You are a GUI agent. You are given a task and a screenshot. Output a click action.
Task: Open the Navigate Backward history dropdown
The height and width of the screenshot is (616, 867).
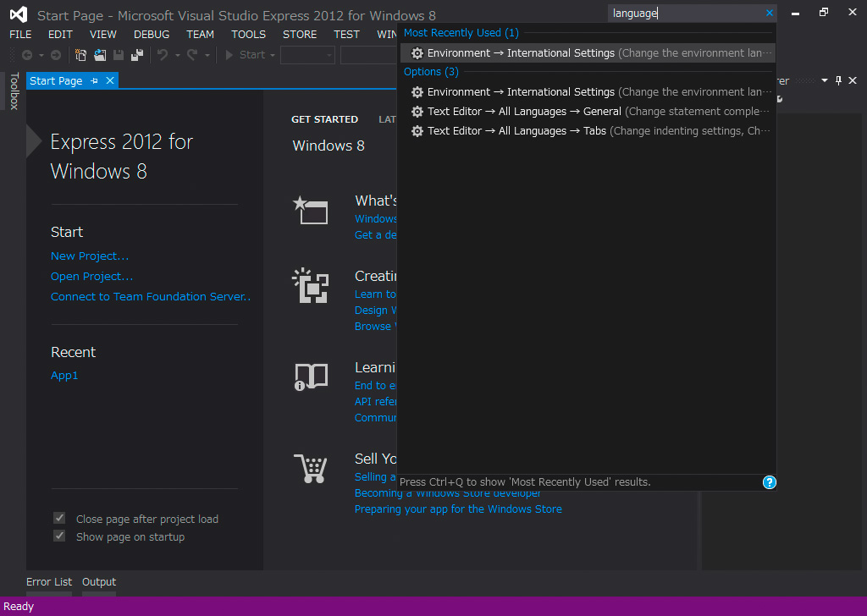point(41,55)
